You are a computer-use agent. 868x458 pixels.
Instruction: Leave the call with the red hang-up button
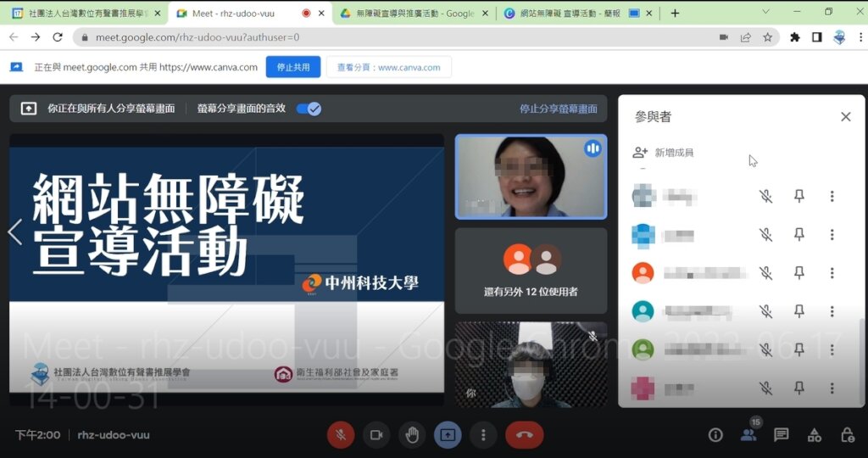(524, 435)
